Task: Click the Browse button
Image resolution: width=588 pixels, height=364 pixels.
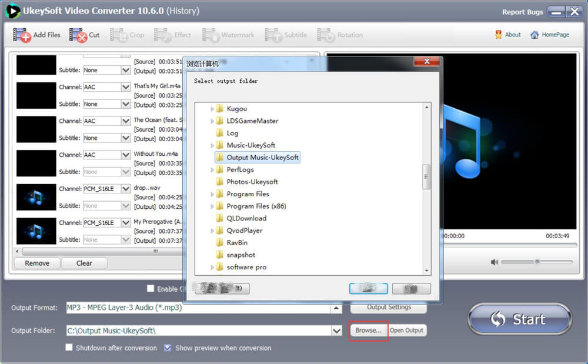Action: [368, 330]
